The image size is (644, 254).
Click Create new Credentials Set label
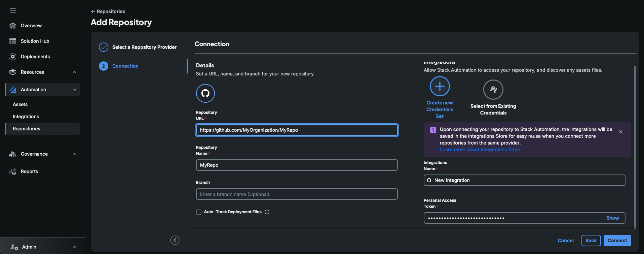pyautogui.click(x=440, y=109)
